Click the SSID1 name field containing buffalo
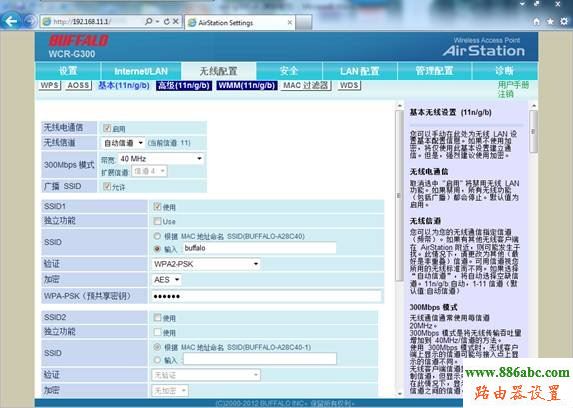Viewport: 573px width, 408px height. 259,248
